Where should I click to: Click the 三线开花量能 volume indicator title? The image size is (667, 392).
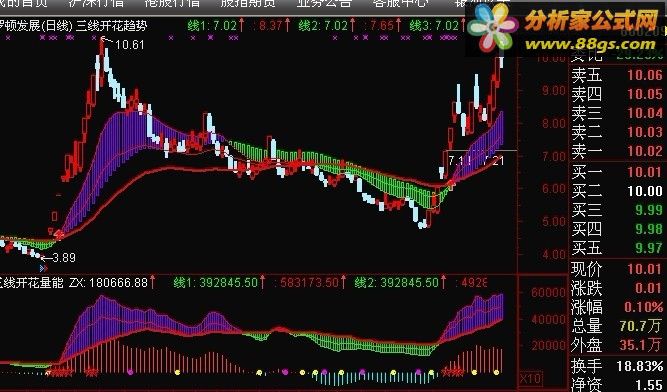(31, 282)
